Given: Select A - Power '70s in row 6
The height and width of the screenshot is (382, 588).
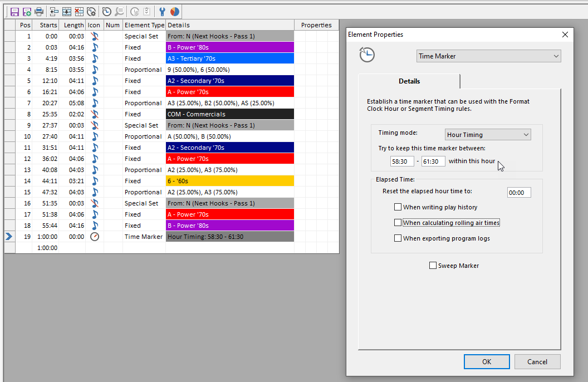Looking at the screenshot, I should point(230,92).
